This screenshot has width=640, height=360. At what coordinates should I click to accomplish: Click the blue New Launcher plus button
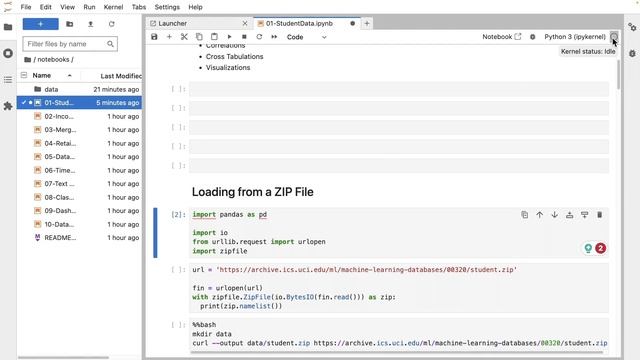(x=40, y=24)
